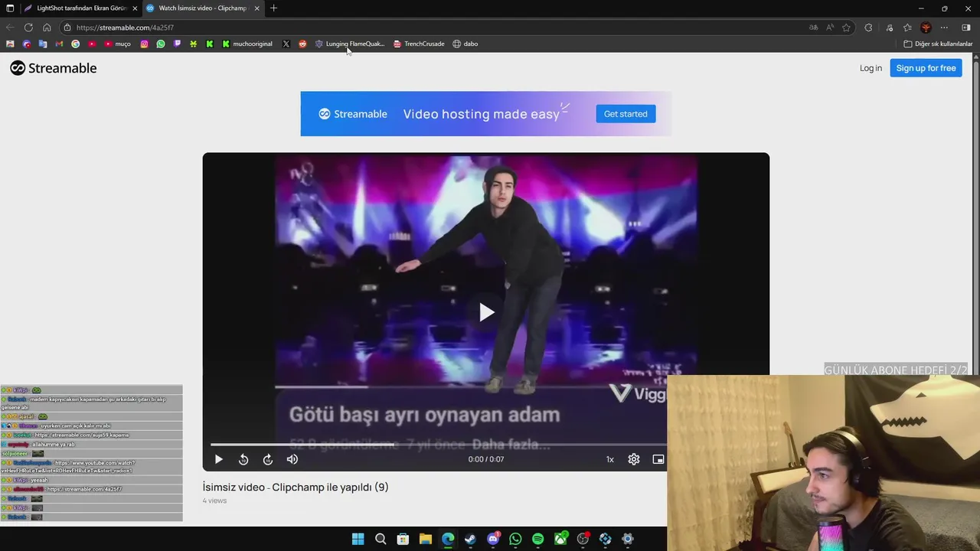Open the Twitch bookmark
This screenshot has height=551, width=980.
point(177,44)
